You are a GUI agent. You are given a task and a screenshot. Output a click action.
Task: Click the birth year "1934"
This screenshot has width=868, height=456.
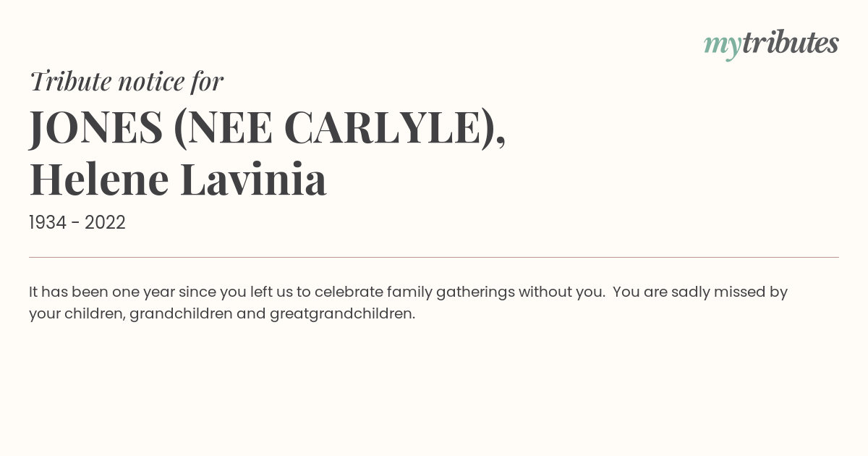pyautogui.click(x=48, y=223)
